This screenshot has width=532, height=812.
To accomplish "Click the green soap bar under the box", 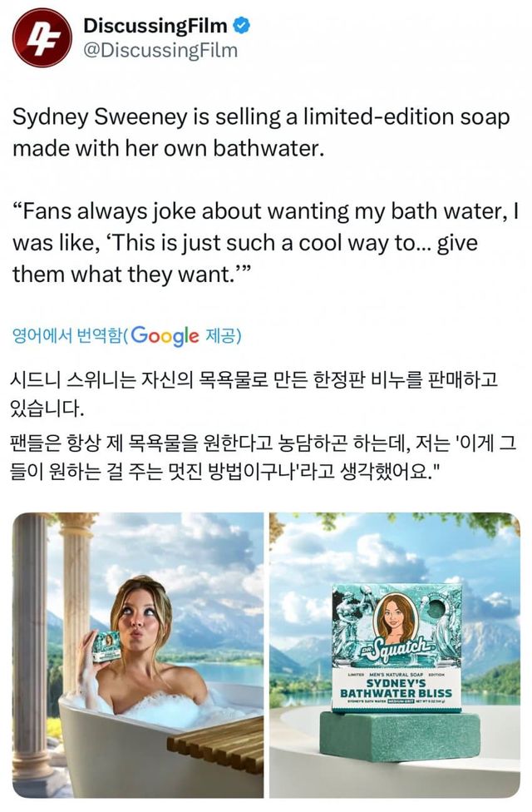I will [399, 735].
